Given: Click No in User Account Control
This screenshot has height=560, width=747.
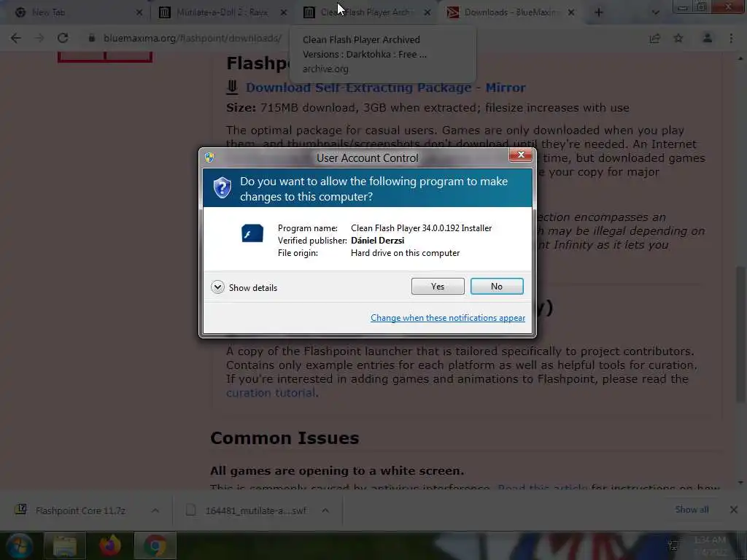Looking at the screenshot, I should (496, 286).
